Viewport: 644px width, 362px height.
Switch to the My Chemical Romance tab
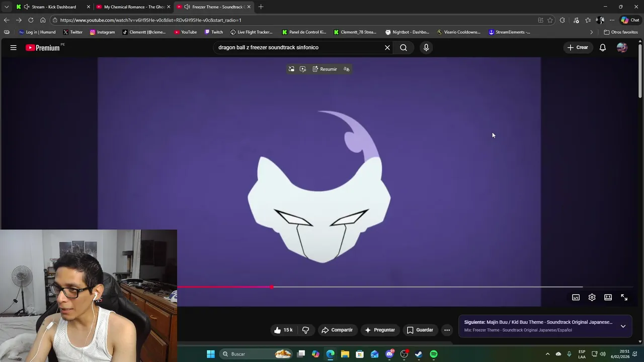pyautogui.click(x=133, y=7)
